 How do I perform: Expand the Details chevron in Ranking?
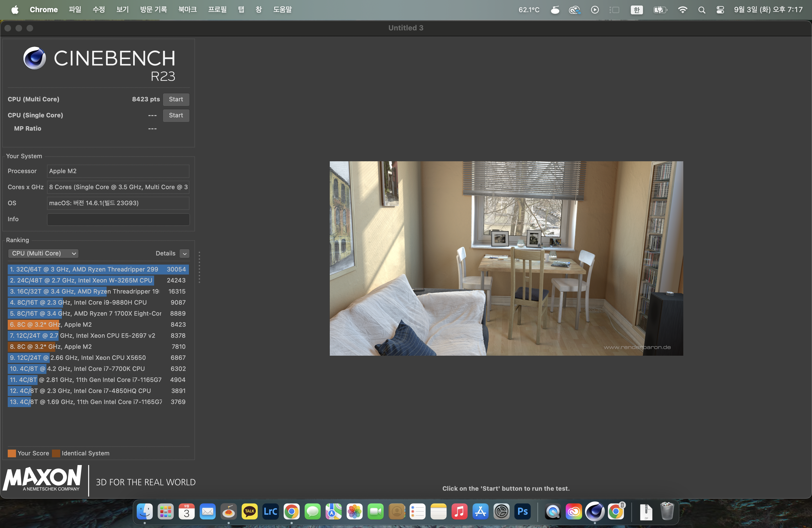click(x=184, y=254)
